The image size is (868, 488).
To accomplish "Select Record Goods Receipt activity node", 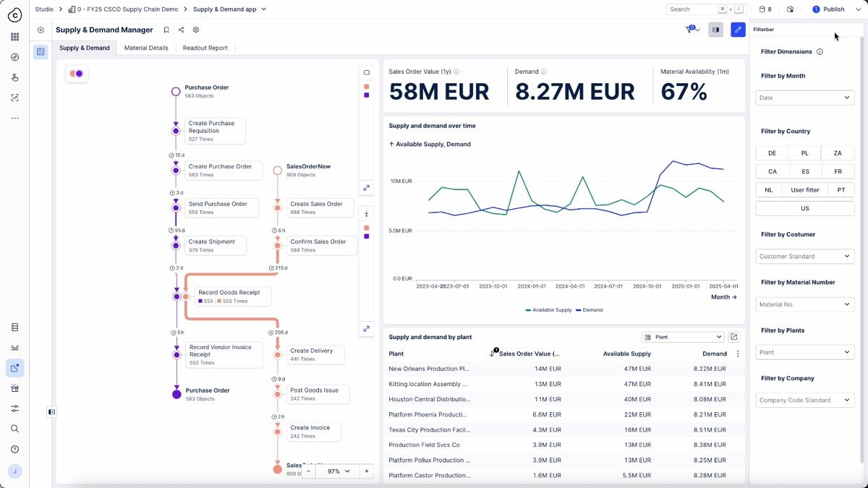I will 231,296.
